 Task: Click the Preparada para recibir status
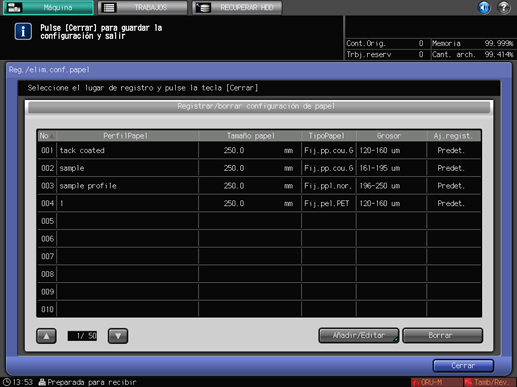(x=87, y=382)
